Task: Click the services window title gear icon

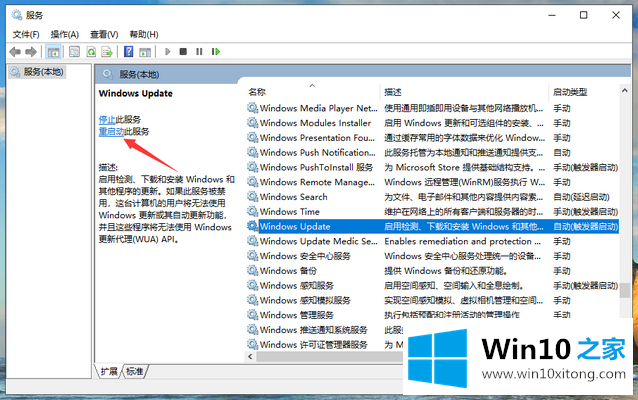Action: coord(17,15)
